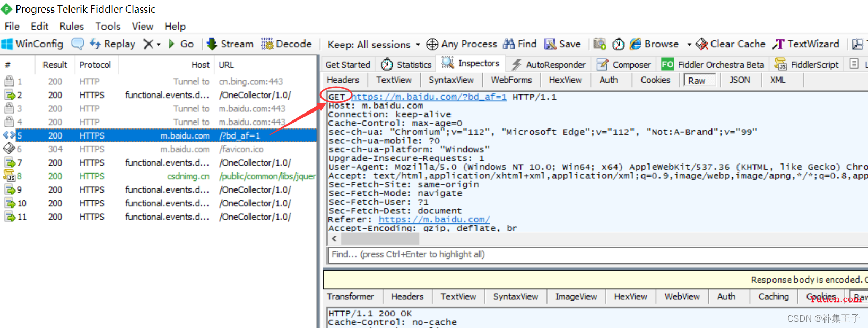Select the WebForms inspector tab

511,80
